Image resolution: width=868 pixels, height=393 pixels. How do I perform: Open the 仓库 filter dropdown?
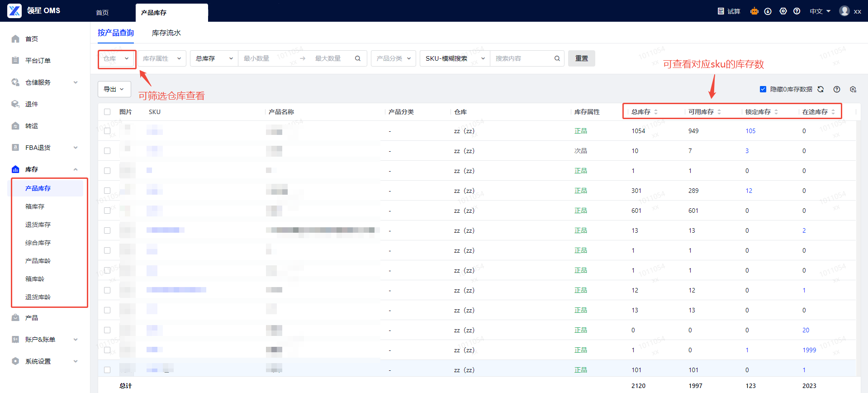(117, 59)
